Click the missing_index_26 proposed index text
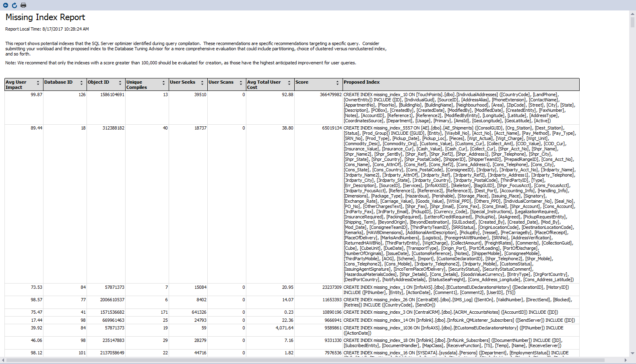Viewport: 636px width, 364px height. point(458,302)
